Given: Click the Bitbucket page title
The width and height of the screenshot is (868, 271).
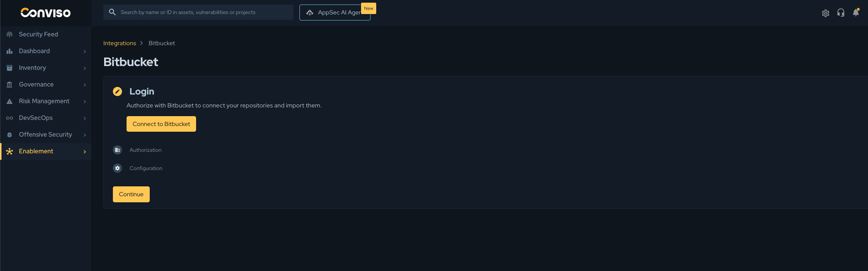Looking at the screenshot, I should point(131,62).
